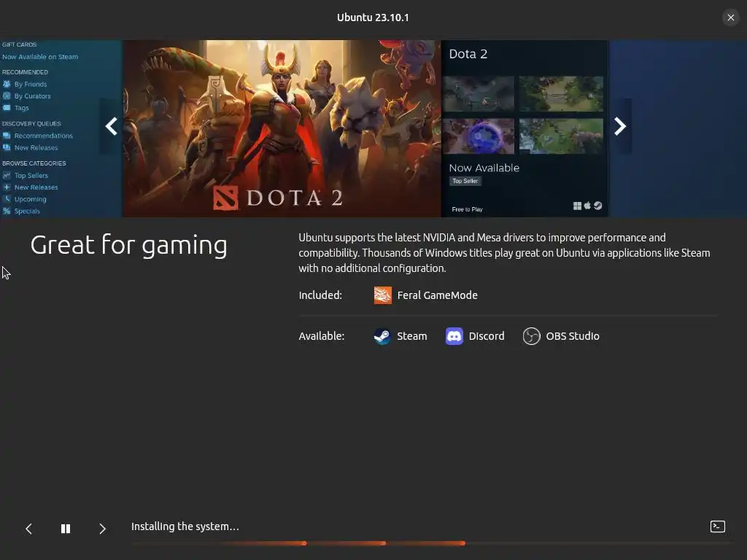This screenshot has height=560, width=747.
Task: Click the right carousel arrow on Dota banner
Action: (620, 126)
